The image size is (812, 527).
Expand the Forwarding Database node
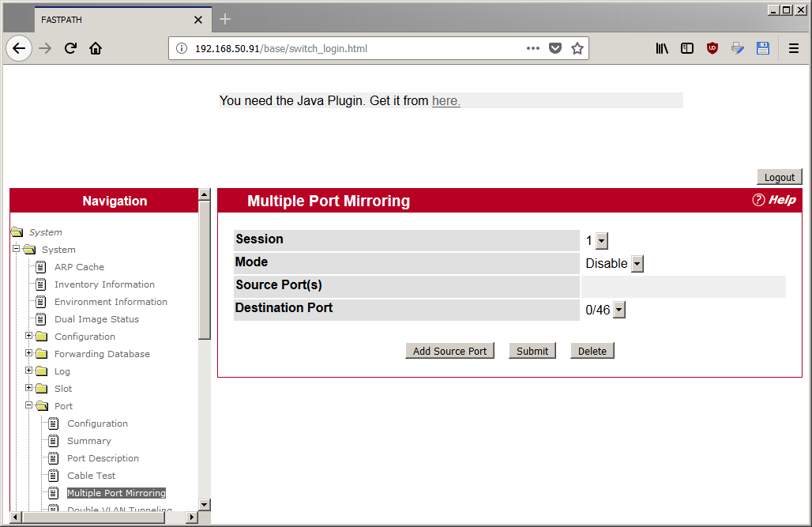pyautogui.click(x=29, y=353)
